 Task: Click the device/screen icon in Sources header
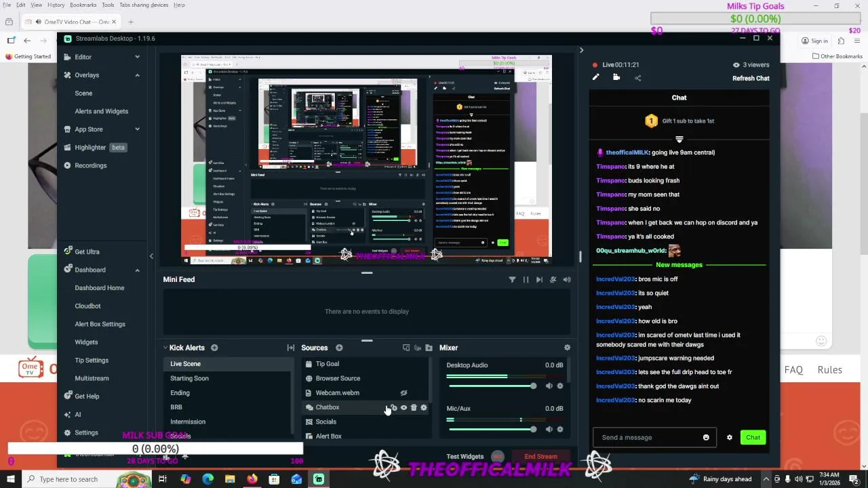click(x=406, y=348)
